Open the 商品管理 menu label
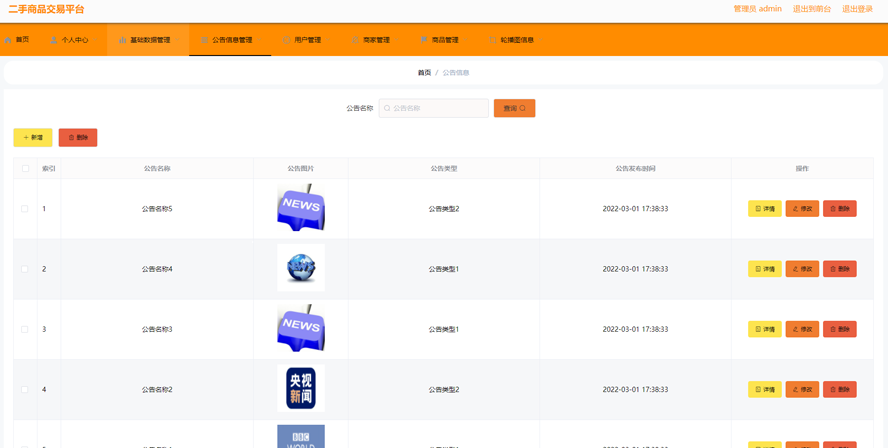Screen dimensions: 888x448 pyautogui.click(x=445, y=40)
